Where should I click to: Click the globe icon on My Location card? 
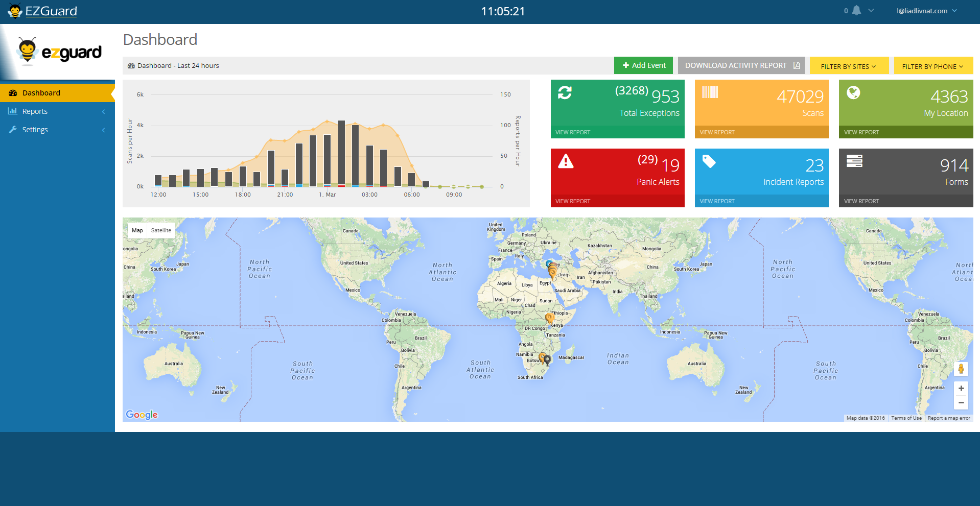pyautogui.click(x=853, y=92)
